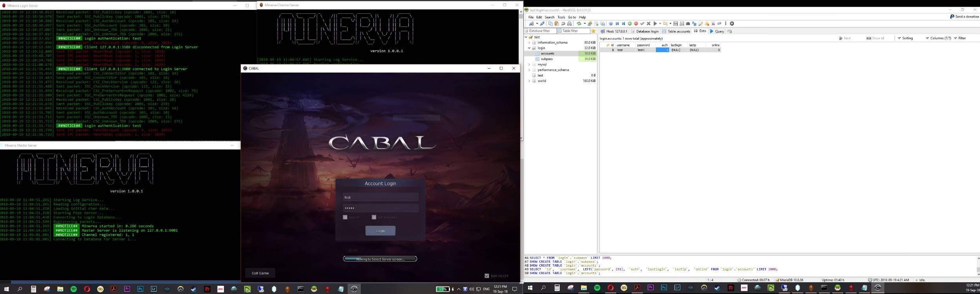Screen dimensions: 980x294
Task: Open the User manager icon in HeidiSQL
Action: [590, 24]
